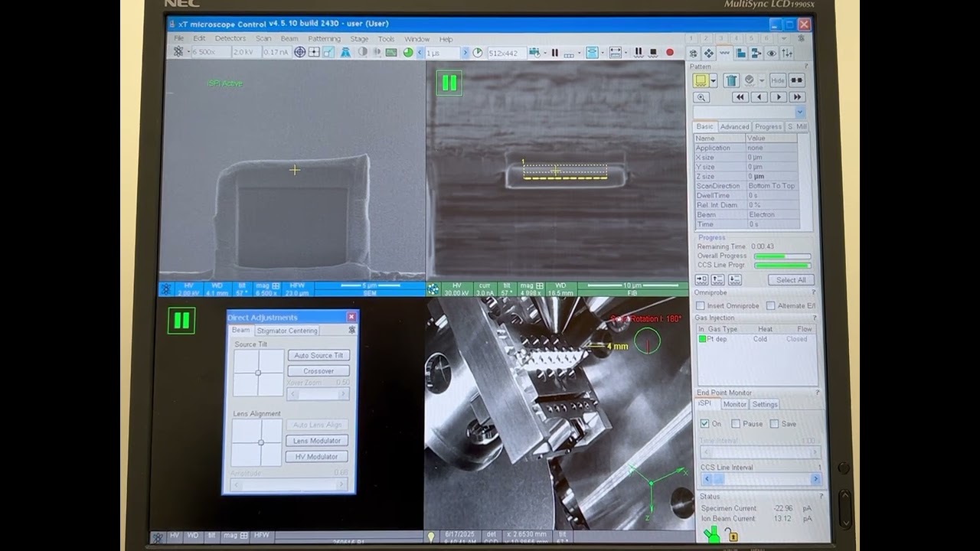Screen dimensions: 980x551
Task: Click the dwell time 1 µs field
Action: tap(443, 52)
